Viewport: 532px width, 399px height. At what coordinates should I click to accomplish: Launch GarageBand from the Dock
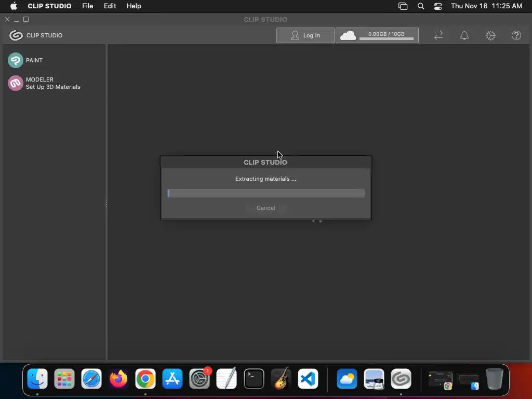pyautogui.click(x=281, y=379)
